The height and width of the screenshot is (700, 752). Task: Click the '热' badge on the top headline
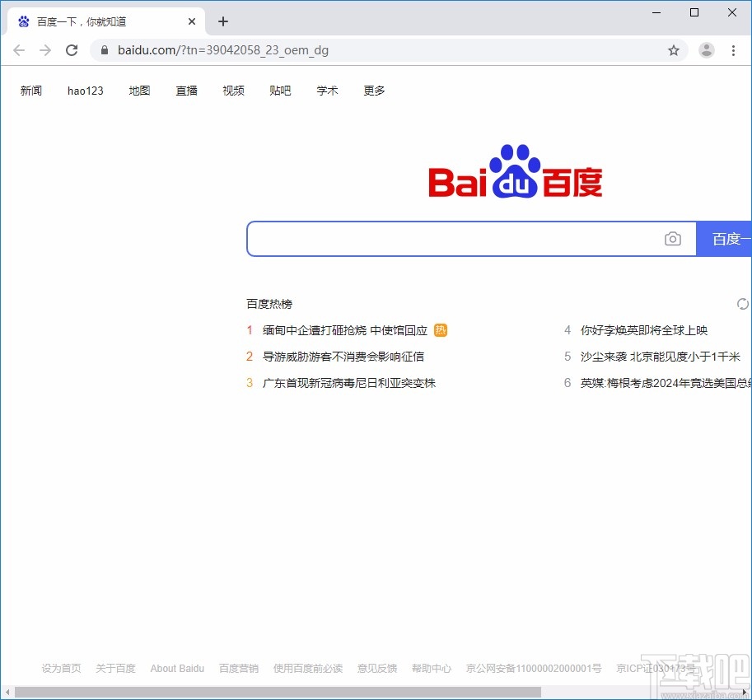441,329
